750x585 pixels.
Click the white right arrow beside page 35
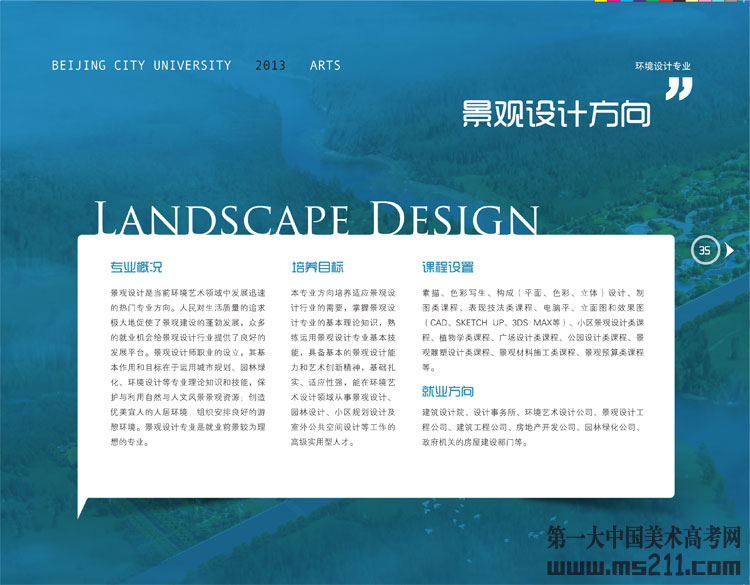tap(729, 250)
